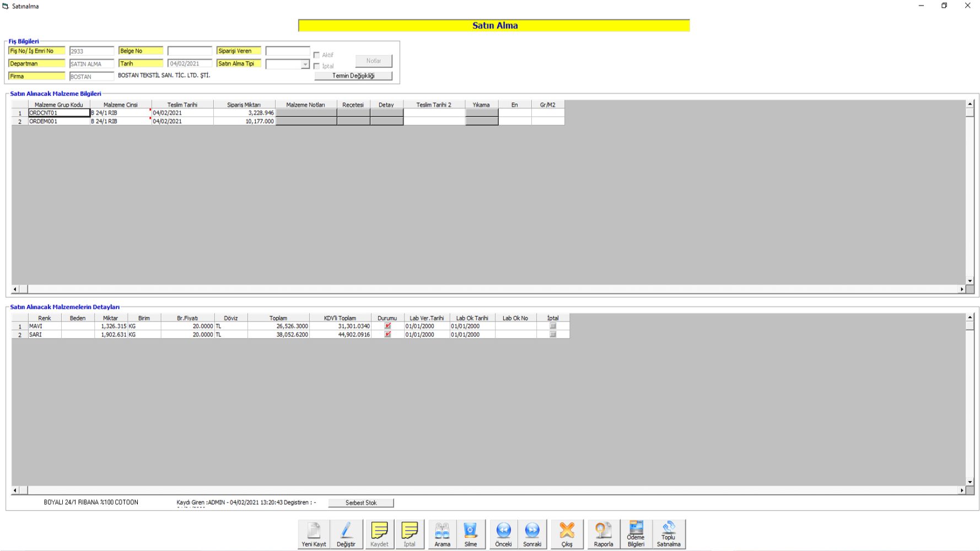This screenshot has width=980, height=551.
Task: Check İptal box for SARI row
Action: tap(553, 334)
